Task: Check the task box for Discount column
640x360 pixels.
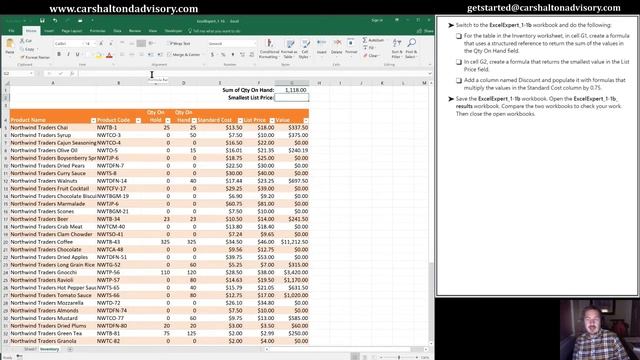Action: pos(459,80)
